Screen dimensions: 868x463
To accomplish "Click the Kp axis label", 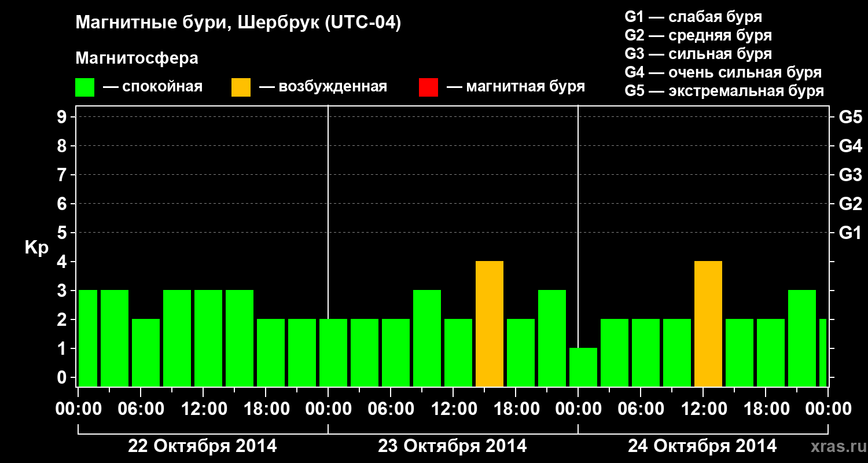I will click(x=36, y=248).
